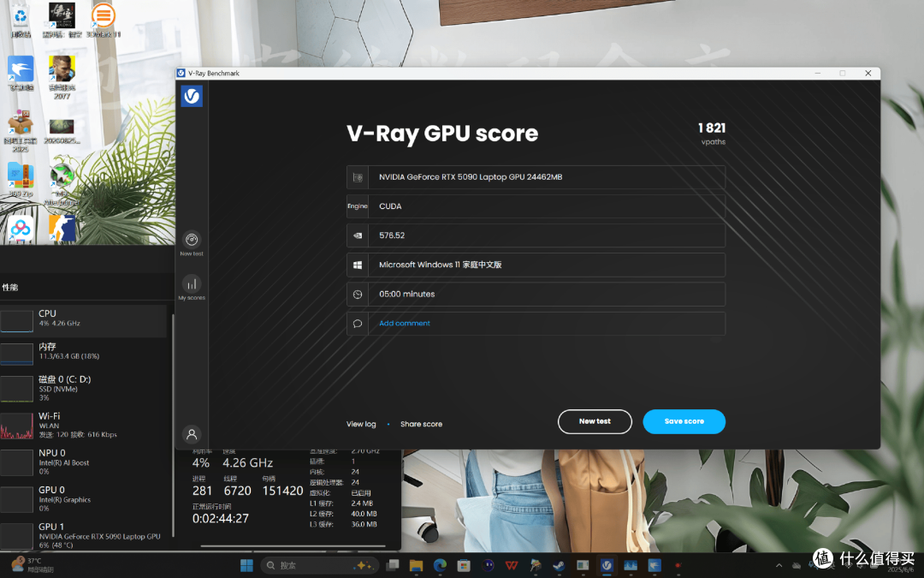Open My scores in the sidebar
Image resolution: width=924 pixels, height=578 pixels.
pos(192,288)
